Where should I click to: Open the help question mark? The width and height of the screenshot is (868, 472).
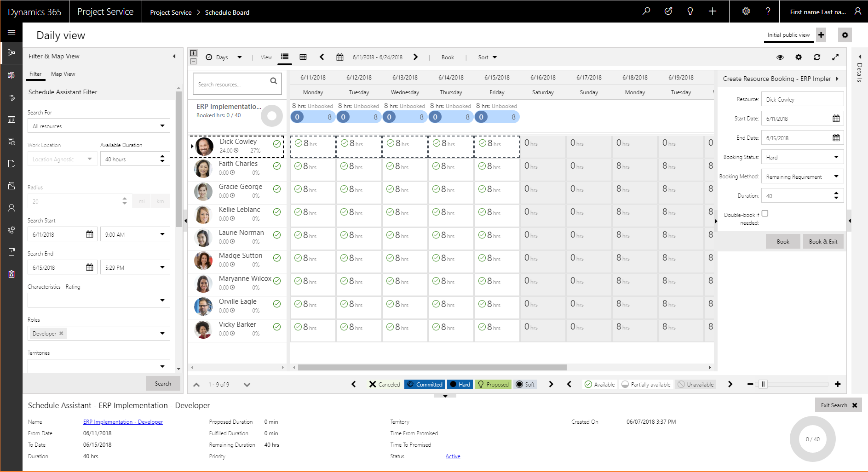point(768,11)
